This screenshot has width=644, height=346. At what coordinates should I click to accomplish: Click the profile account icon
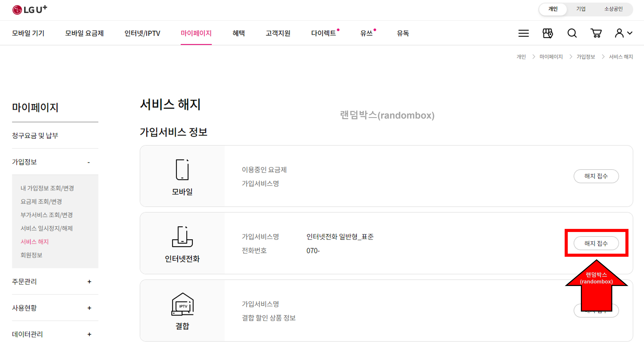point(620,33)
